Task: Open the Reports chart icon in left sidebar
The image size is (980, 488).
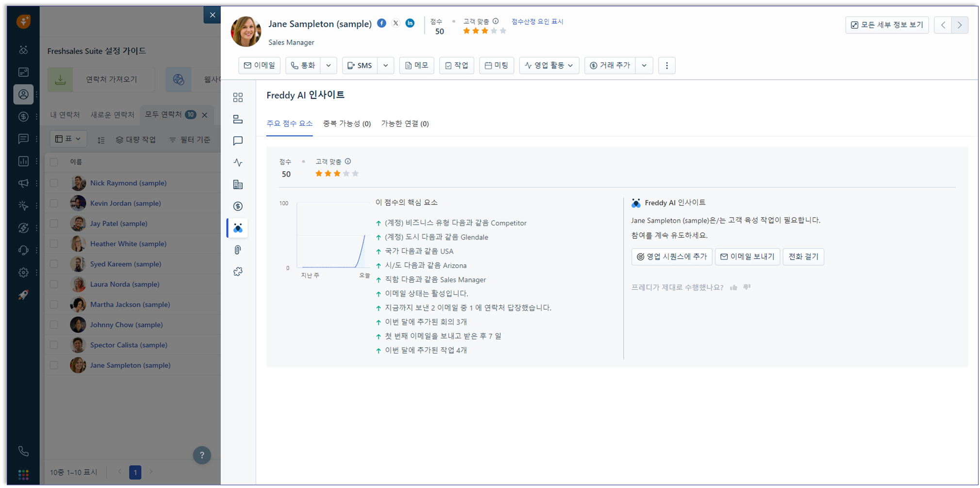Action: (23, 161)
